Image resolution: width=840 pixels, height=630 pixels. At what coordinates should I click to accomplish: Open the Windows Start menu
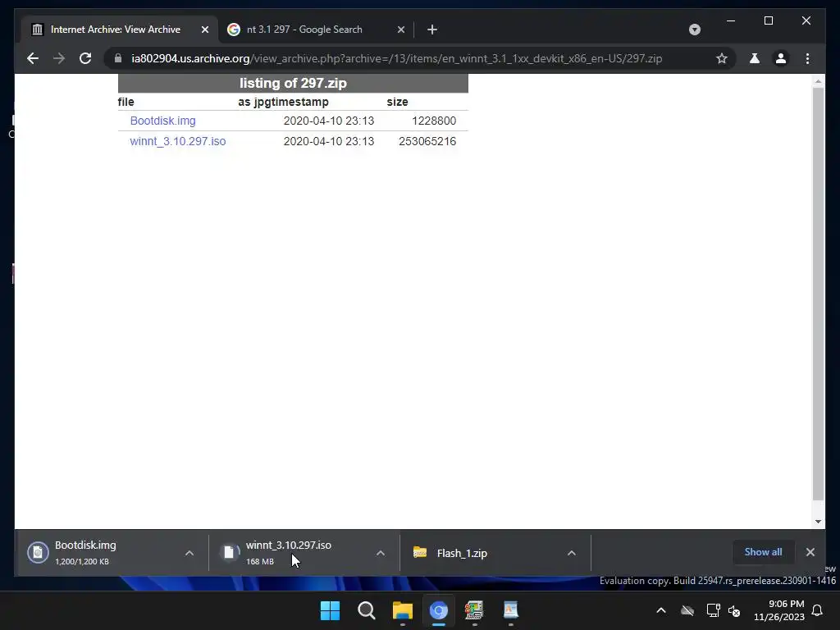tap(330, 610)
